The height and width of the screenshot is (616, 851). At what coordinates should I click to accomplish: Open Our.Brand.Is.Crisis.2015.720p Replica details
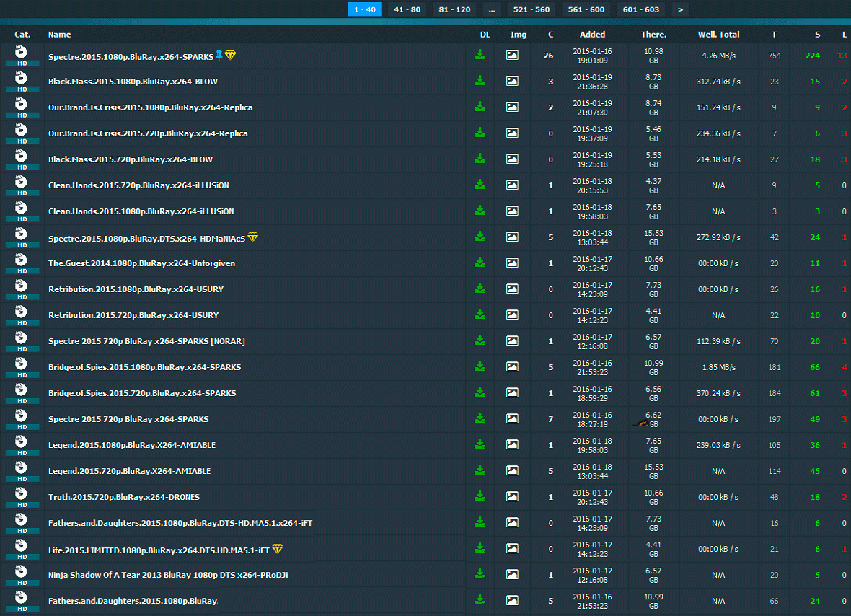point(148,133)
